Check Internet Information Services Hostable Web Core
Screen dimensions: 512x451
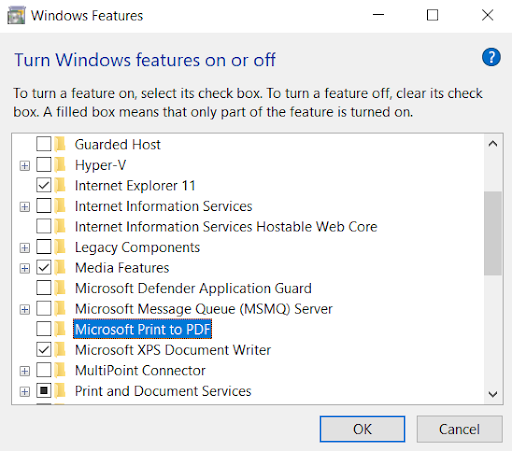pos(44,226)
